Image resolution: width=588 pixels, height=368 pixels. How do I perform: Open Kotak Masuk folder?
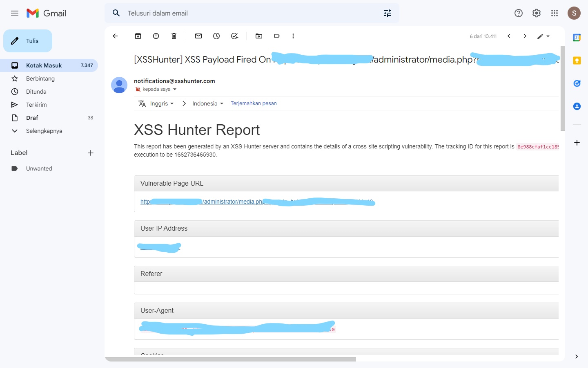[x=49, y=65]
